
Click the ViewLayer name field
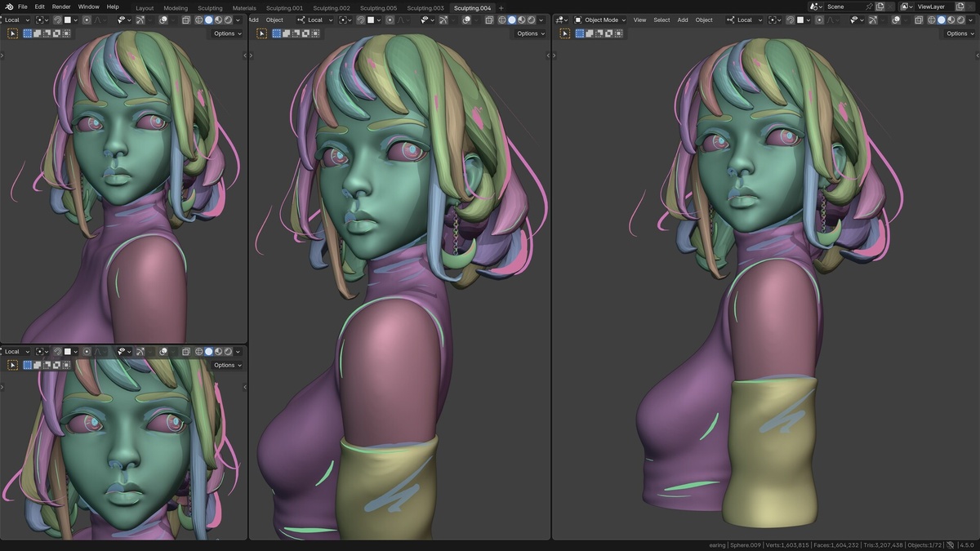pos(934,7)
